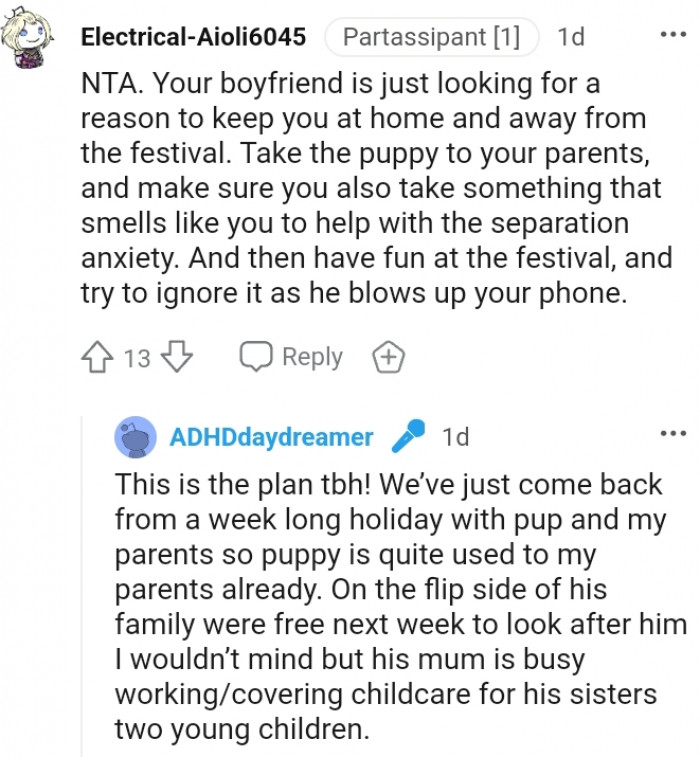Click the vote score showing 13

point(137,358)
